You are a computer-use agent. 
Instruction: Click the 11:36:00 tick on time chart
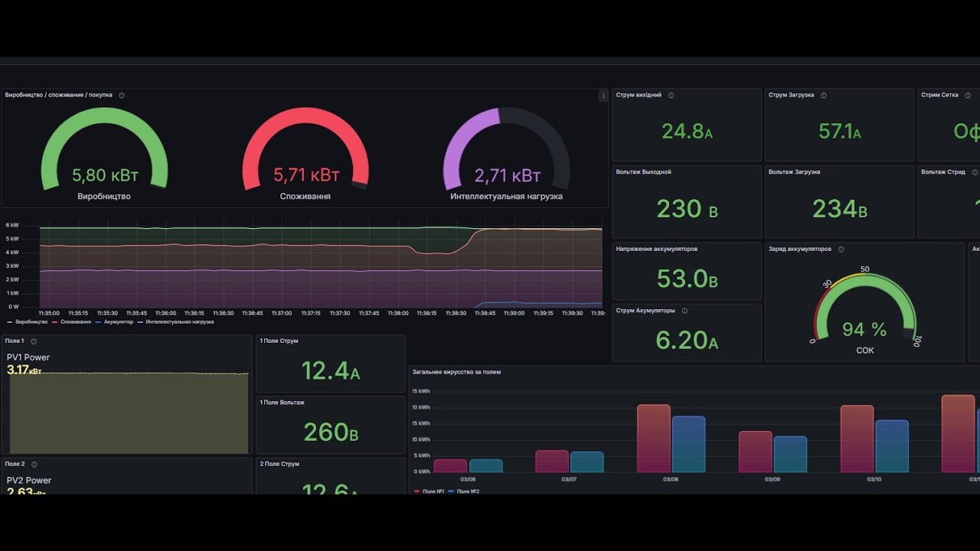point(165,313)
